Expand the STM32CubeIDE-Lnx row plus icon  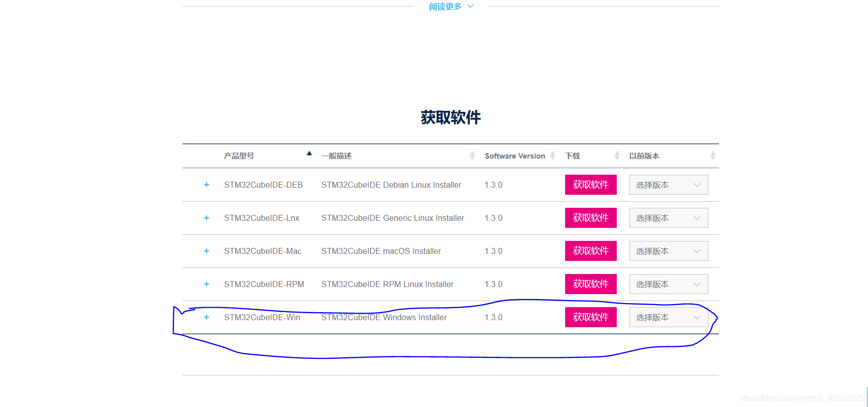[x=207, y=218]
